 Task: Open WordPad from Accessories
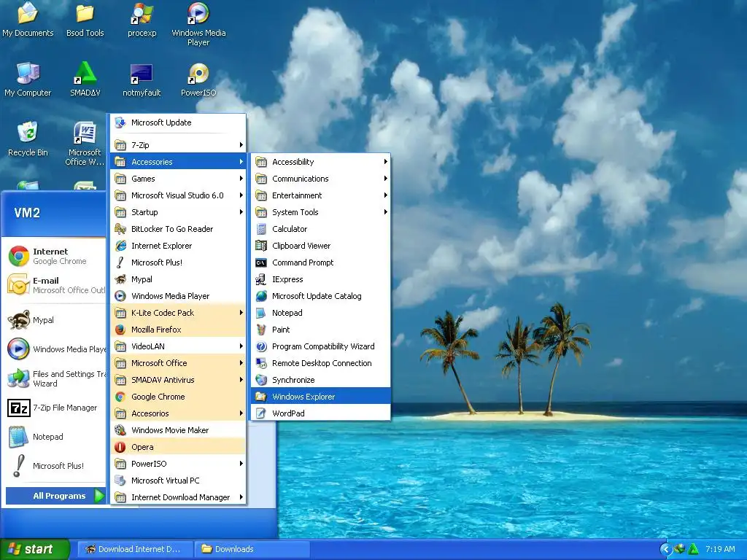pyautogui.click(x=321, y=413)
